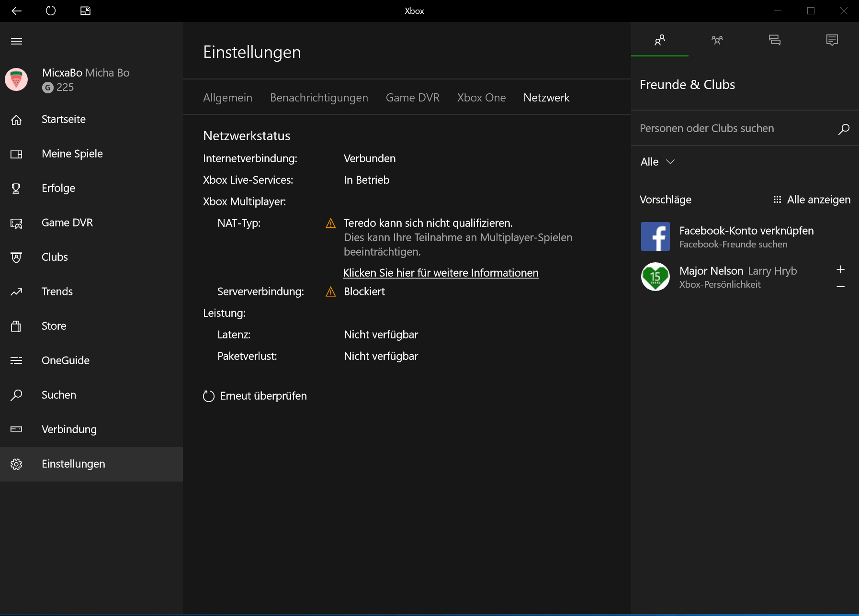Click Alle anzeigen in Vorschläge
Screen dimensions: 859x616
(x=819, y=200)
